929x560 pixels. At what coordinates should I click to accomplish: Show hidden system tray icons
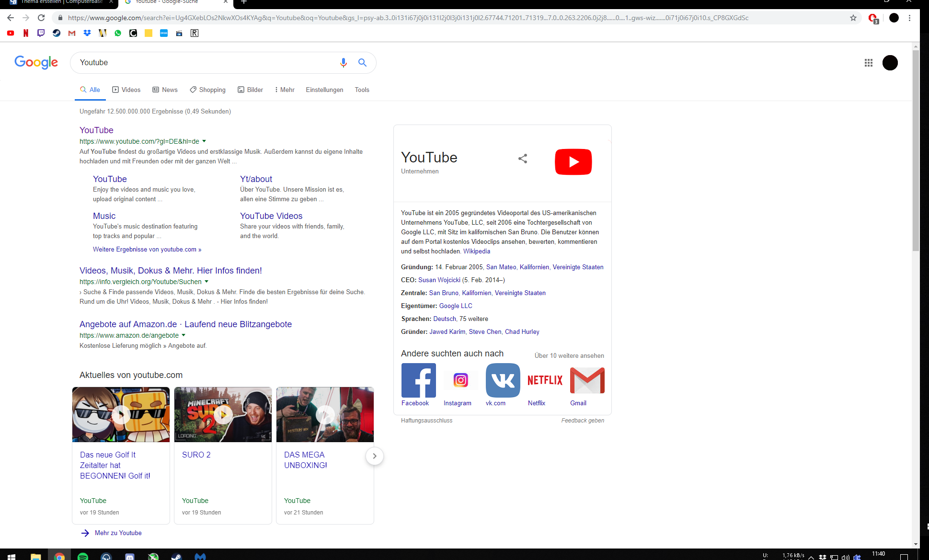[x=811, y=557]
